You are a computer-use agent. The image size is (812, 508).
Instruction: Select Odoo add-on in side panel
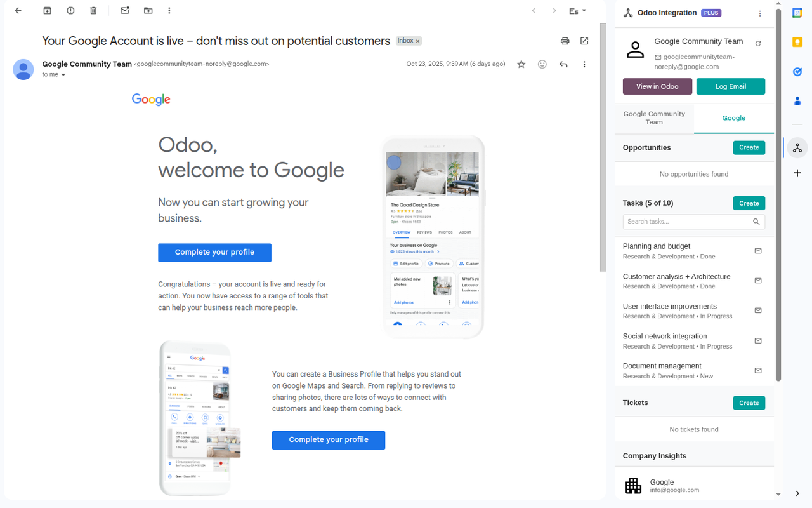click(797, 148)
